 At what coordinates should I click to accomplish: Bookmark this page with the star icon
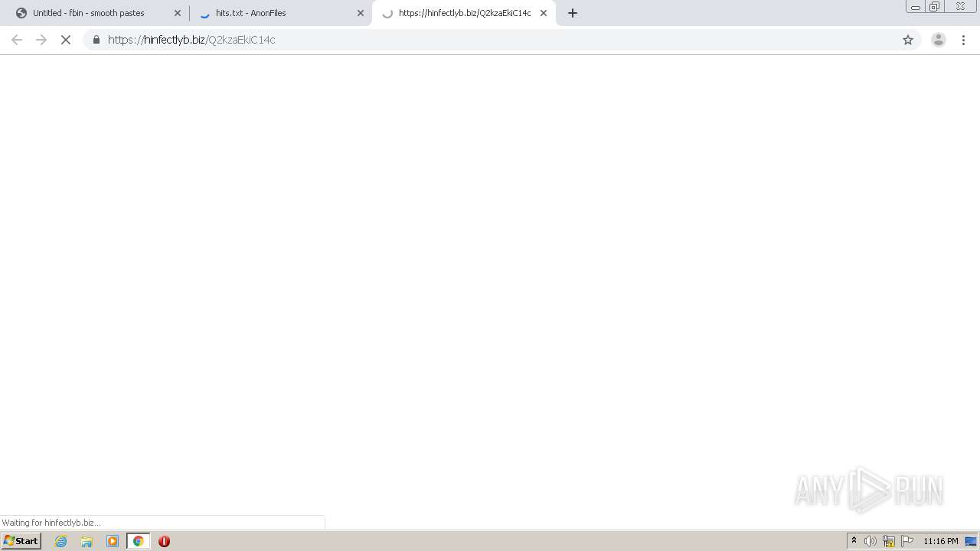coord(908,40)
